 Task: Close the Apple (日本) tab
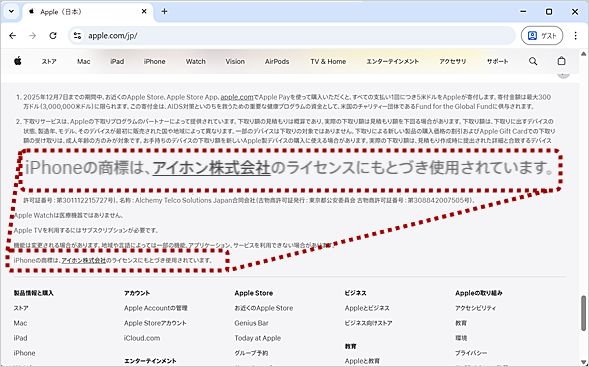pyautogui.click(x=144, y=12)
